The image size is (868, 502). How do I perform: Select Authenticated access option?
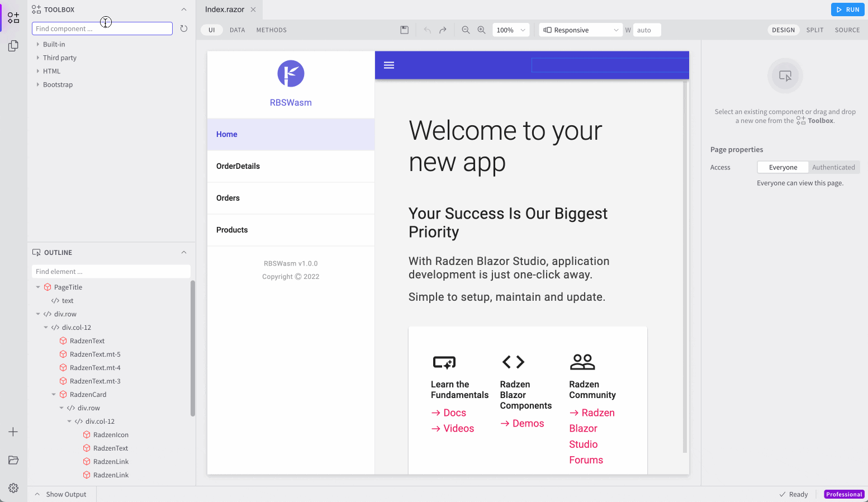833,167
